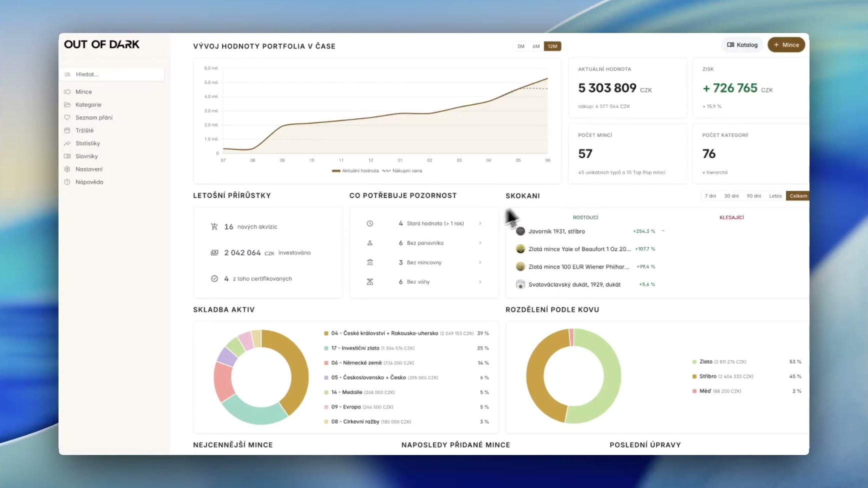Click the Zlato legend color swatch
Screen dimensions: 868x488
694,362
